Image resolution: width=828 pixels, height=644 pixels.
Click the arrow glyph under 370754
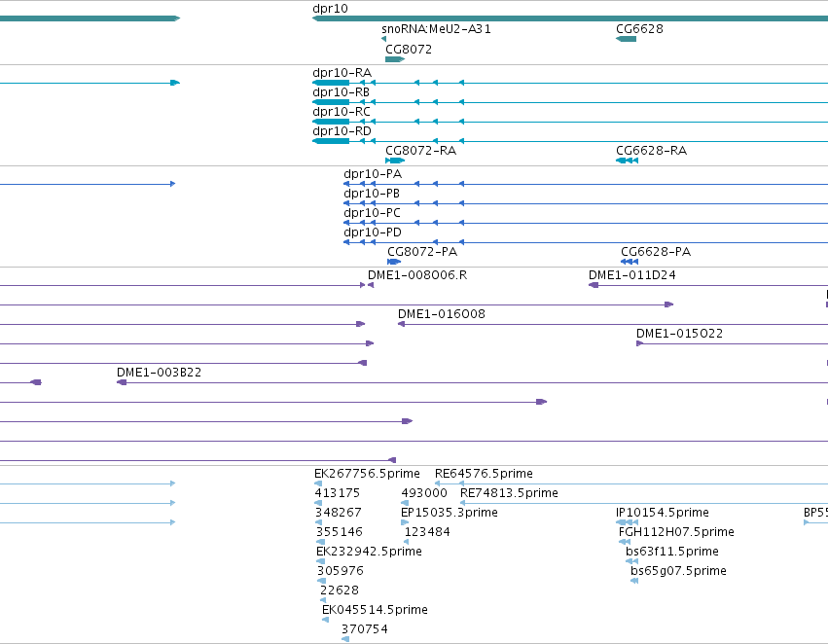pyautogui.click(x=345, y=639)
